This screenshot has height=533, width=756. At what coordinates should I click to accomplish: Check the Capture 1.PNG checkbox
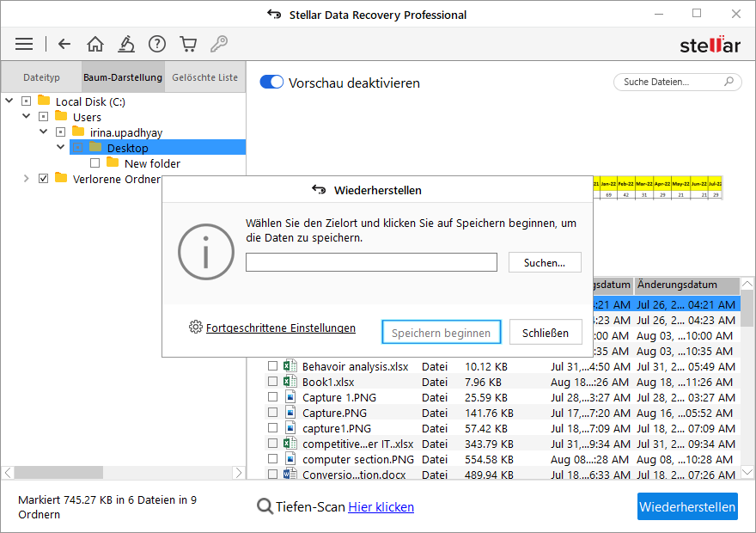tap(272, 397)
